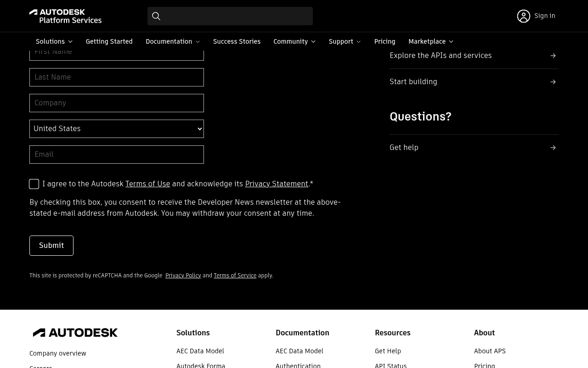
Task: Click Explore the APIs and services link
Action: click(441, 56)
